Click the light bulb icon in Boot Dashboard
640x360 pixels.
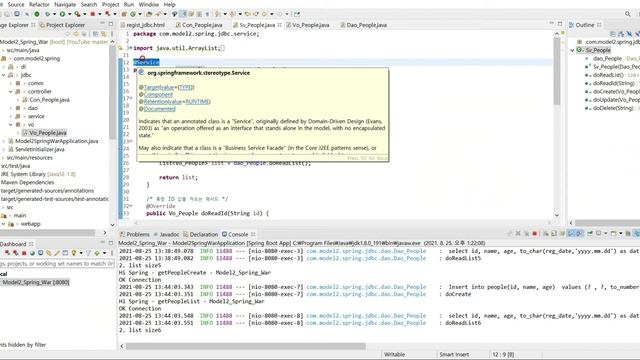pos(74,253)
